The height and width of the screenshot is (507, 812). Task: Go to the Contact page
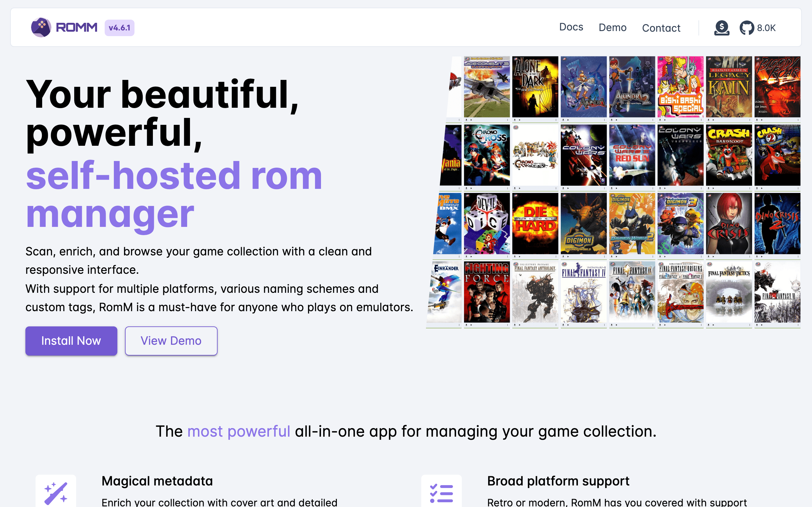tap(661, 28)
